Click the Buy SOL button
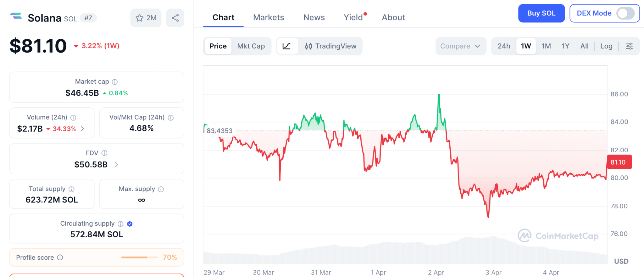The image size is (644, 277). tap(541, 13)
